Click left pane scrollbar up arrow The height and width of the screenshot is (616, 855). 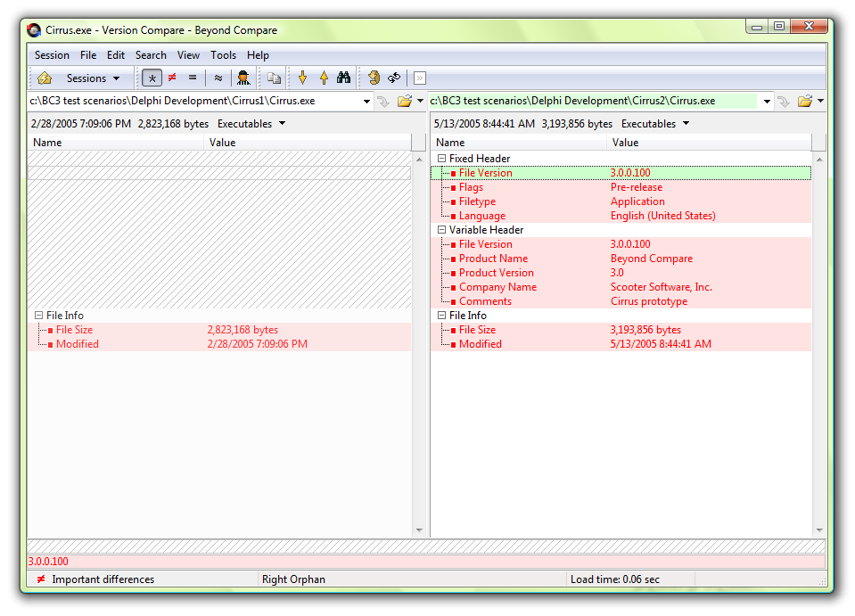click(x=419, y=160)
